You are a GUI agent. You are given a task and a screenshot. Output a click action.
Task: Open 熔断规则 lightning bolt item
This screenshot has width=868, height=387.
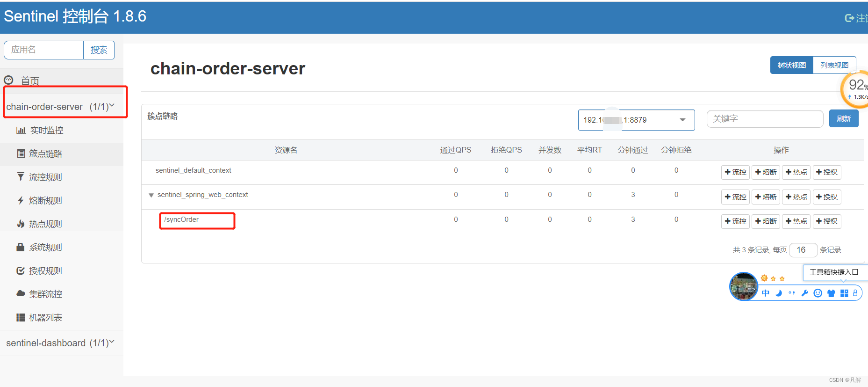click(39, 201)
